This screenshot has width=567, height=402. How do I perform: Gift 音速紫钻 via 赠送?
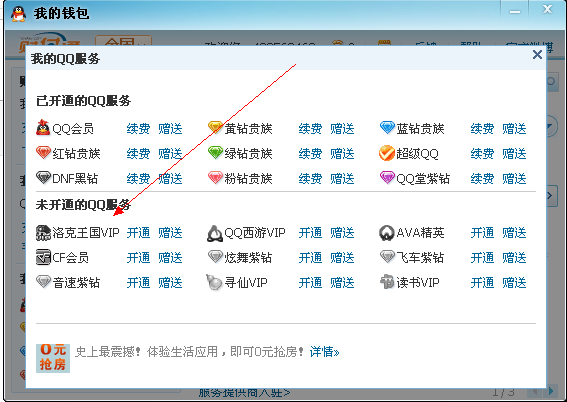(x=170, y=283)
